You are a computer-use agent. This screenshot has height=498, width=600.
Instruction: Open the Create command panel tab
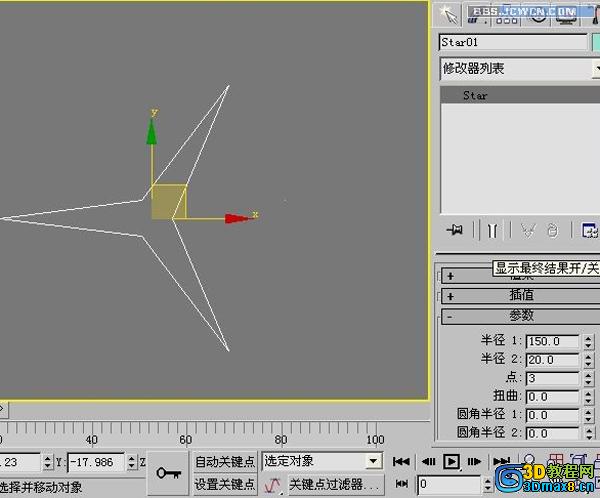(447, 15)
